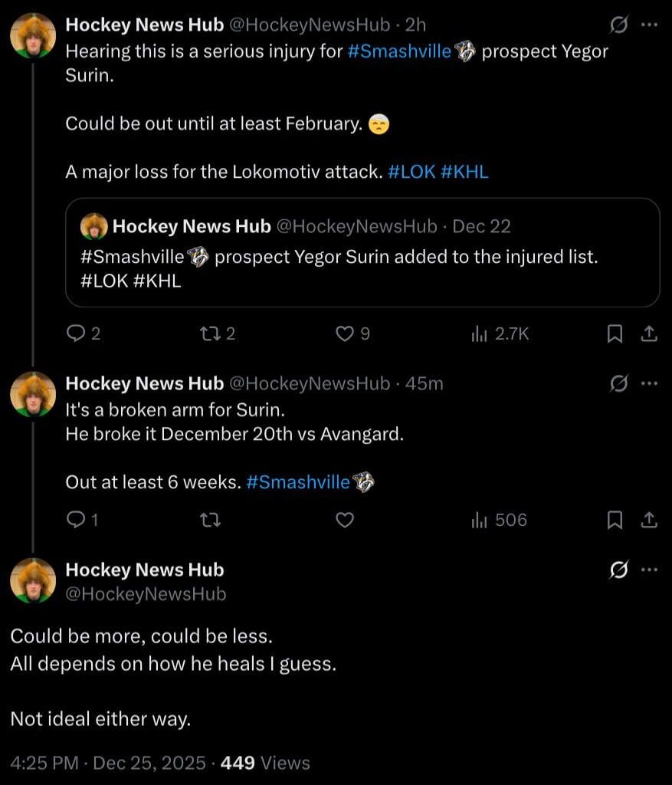Bookmark the broken arm tweet
Viewport: 672px width, 785px height.
(x=615, y=521)
